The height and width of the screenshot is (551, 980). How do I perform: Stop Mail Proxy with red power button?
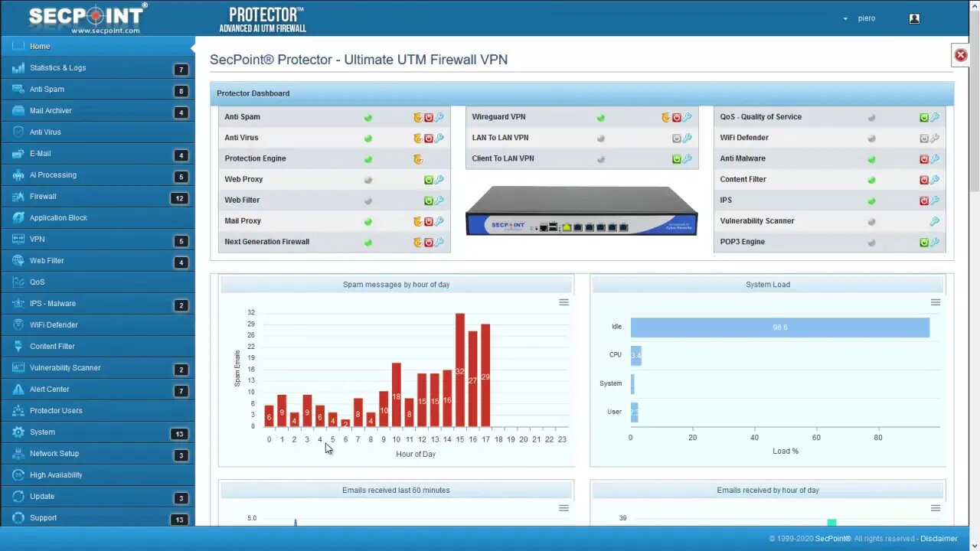(x=429, y=221)
